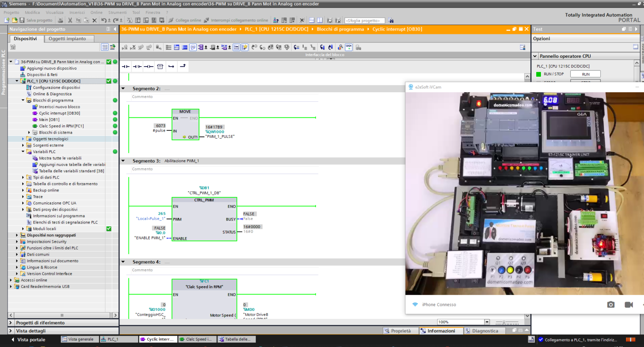Click the cut scissors icon
Viewport: 644px width, 347px height.
click(70, 20)
